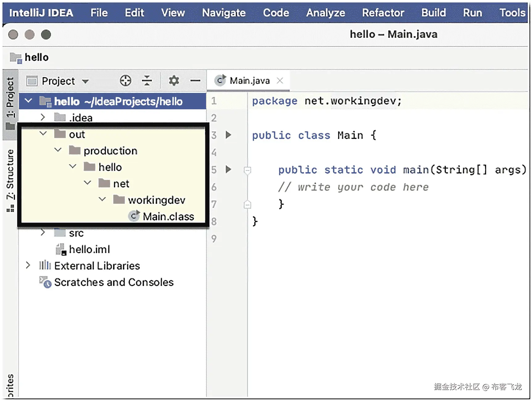Select Scratches and Consoles node

coord(114,282)
